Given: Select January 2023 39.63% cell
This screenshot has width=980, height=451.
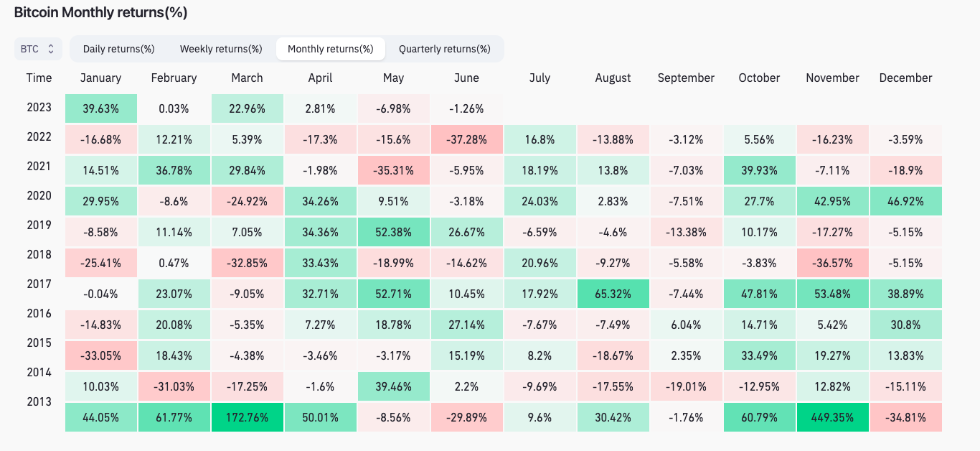Looking at the screenshot, I should point(101,108).
